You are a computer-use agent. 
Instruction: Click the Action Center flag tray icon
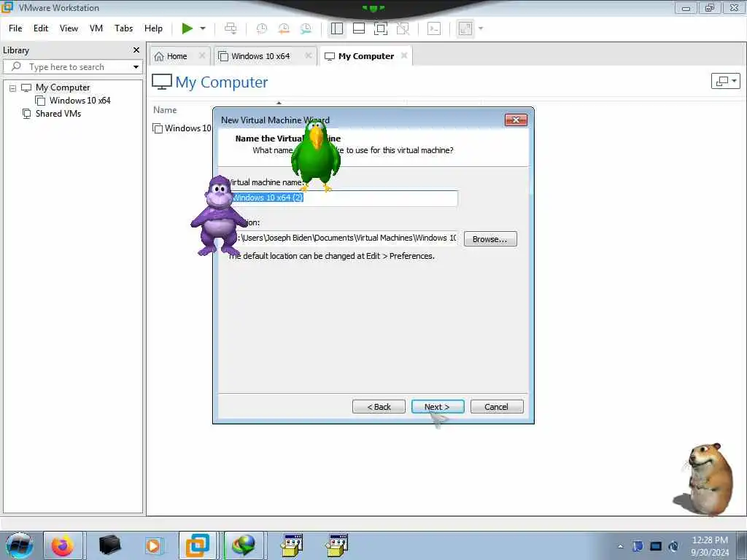pos(638,546)
